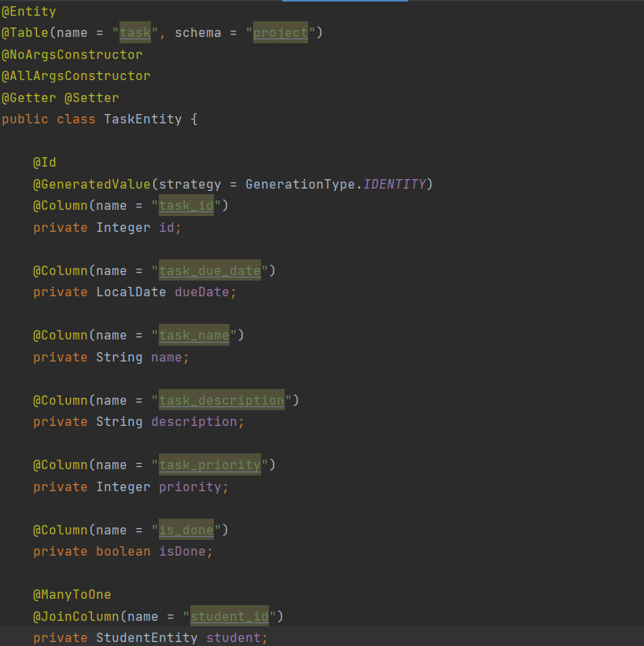
Task: Click the "is_done" column name
Action: tap(186, 530)
